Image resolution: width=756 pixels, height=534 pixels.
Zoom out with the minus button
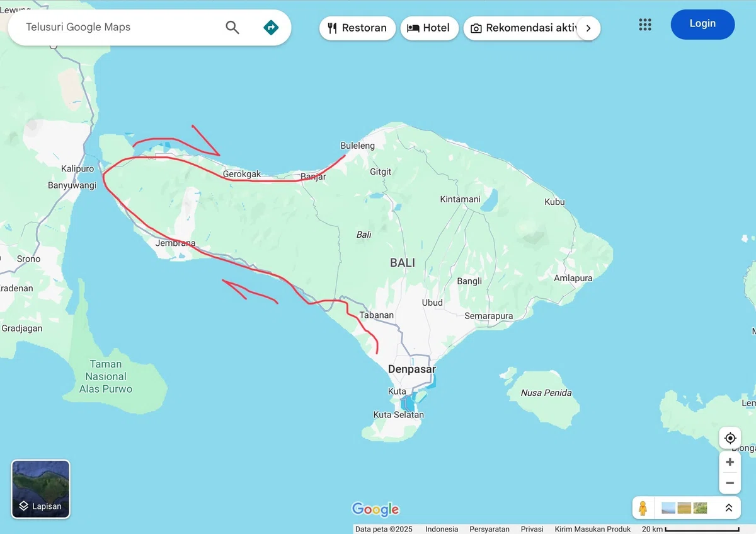[x=730, y=484]
